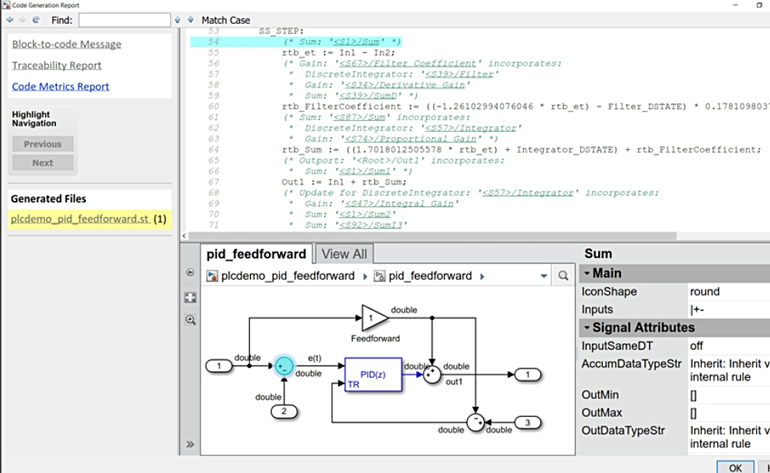The image size is (770, 473).
Task: Select the pid_feedforward tab
Action: [x=256, y=254]
